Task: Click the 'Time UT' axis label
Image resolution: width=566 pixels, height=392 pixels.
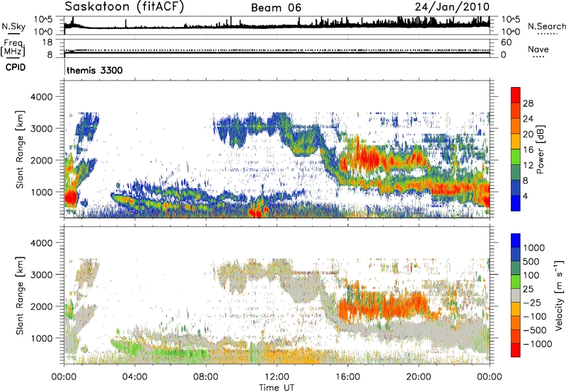Action: coord(277,388)
